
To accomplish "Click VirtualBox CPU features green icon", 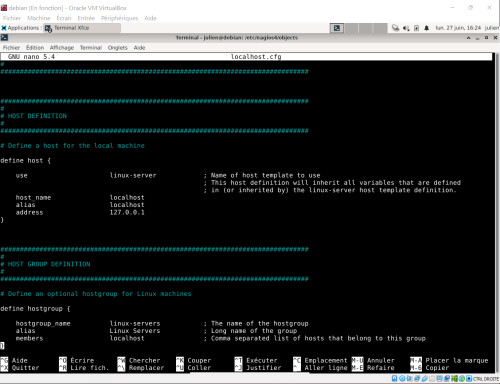I will (454, 379).
